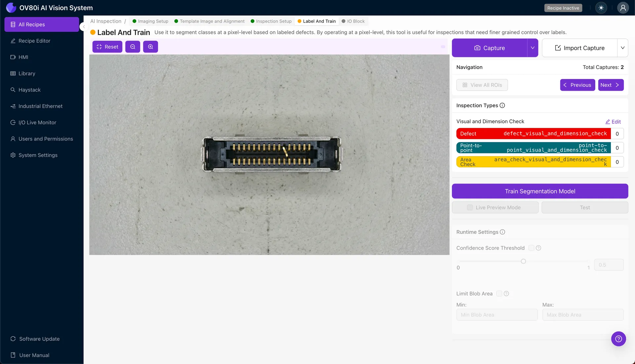
Task: Expand the Import Capture dropdown arrow
Action: pyautogui.click(x=622, y=48)
